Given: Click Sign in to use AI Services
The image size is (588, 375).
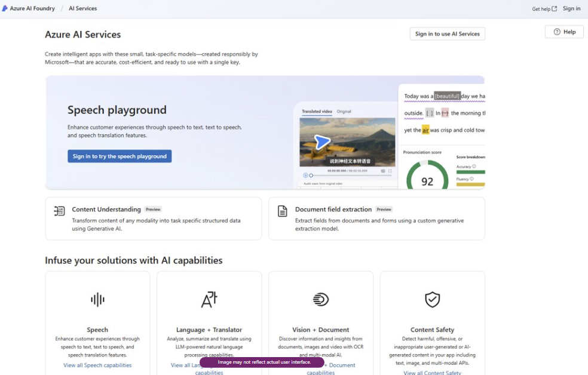Looking at the screenshot, I should (448, 33).
